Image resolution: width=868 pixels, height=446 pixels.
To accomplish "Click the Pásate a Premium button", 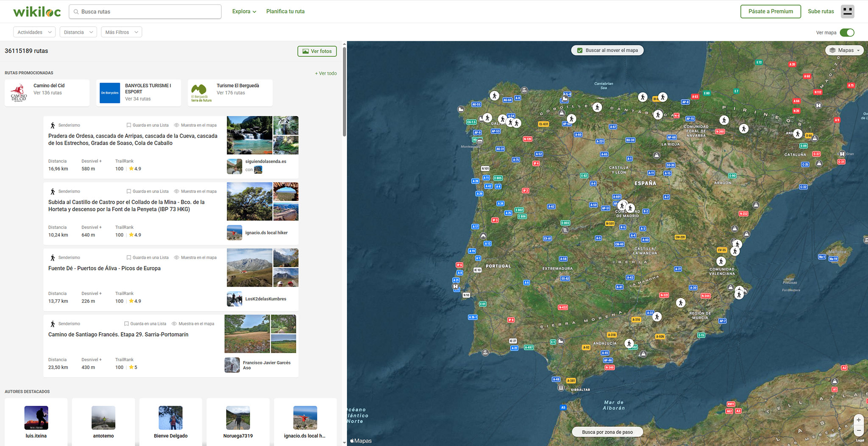I will coord(770,11).
